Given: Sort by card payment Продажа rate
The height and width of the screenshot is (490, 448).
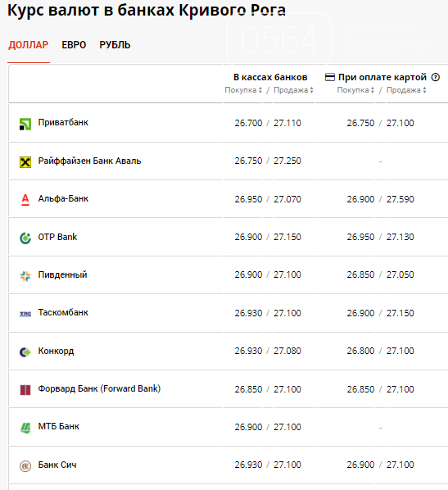Looking at the screenshot, I should (x=406, y=90).
